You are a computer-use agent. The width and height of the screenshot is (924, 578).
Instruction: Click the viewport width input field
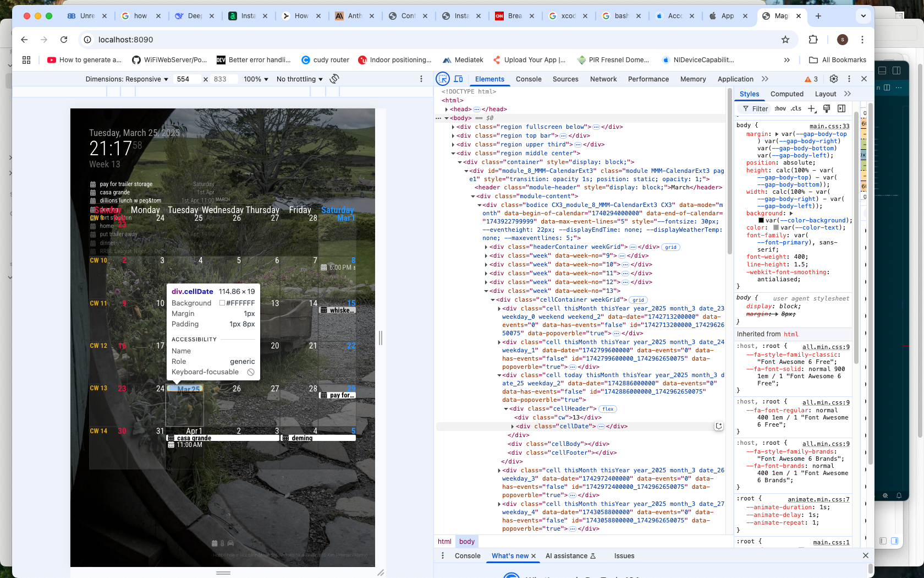[x=187, y=79]
